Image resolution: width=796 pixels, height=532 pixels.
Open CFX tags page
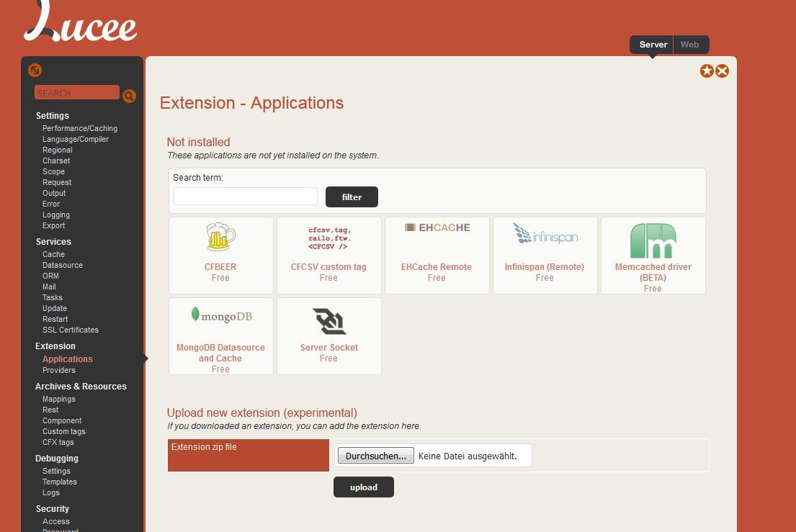click(58, 442)
